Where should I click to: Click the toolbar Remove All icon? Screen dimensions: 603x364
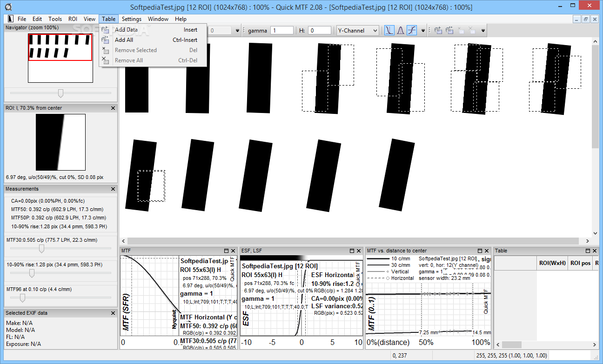[x=472, y=31]
